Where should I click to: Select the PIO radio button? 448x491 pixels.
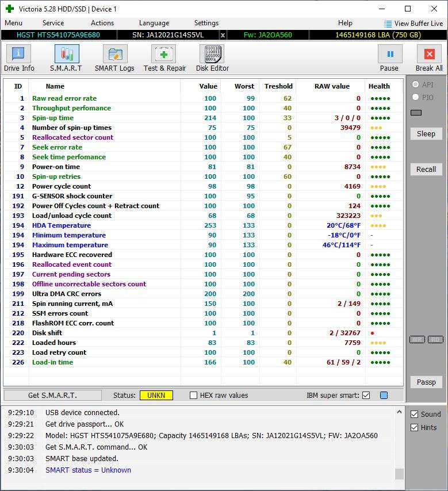(x=415, y=97)
